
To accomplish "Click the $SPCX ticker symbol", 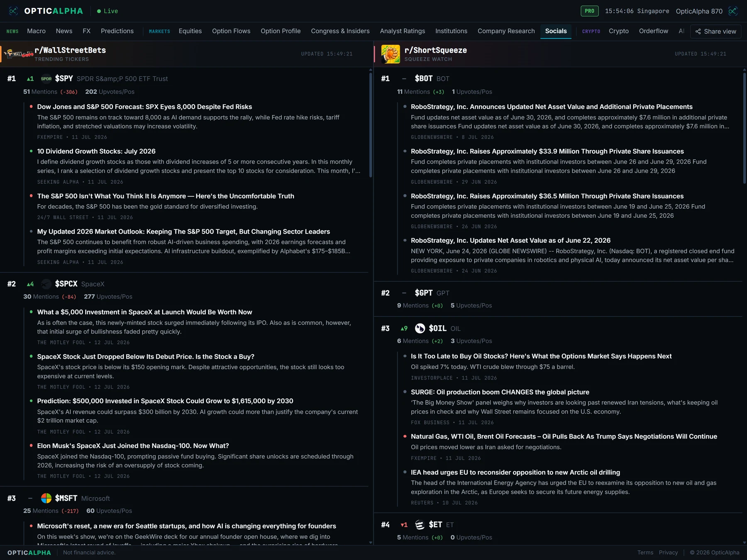I will point(66,284).
